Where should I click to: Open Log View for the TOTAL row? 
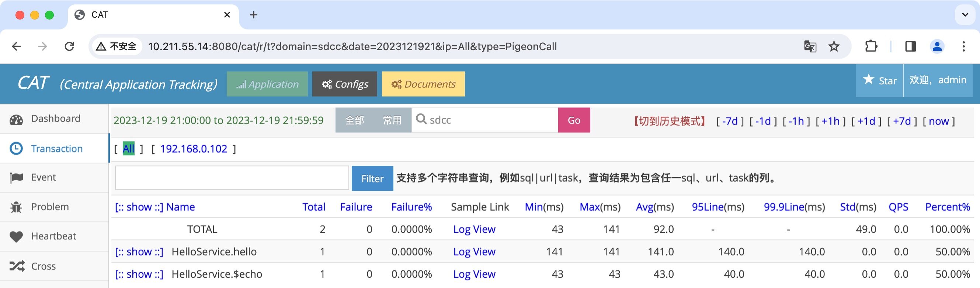pyautogui.click(x=474, y=229)
